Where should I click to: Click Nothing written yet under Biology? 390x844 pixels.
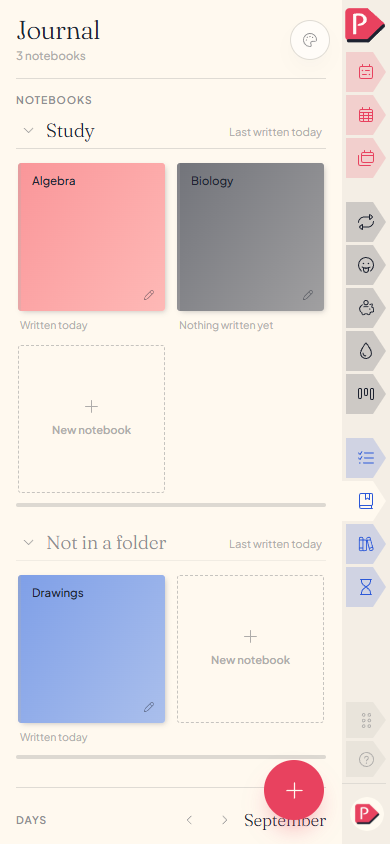pyautogui.click(x=226, y=325)
